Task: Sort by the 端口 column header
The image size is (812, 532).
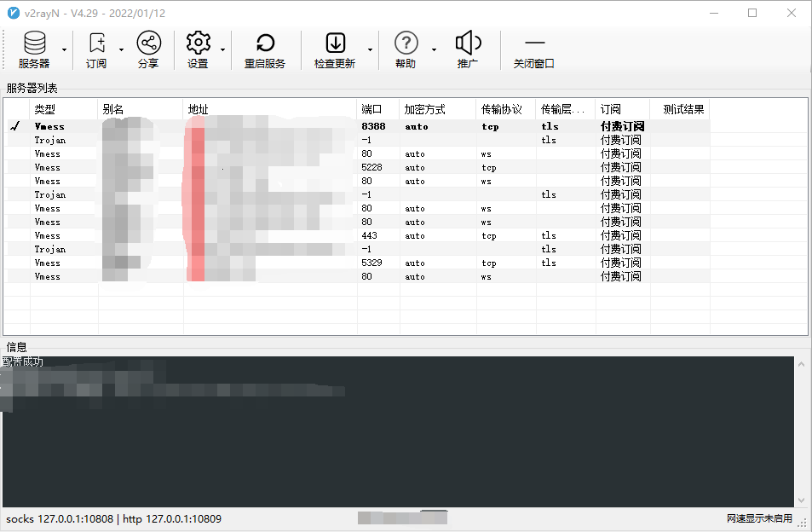Action: tap(378, 109)
